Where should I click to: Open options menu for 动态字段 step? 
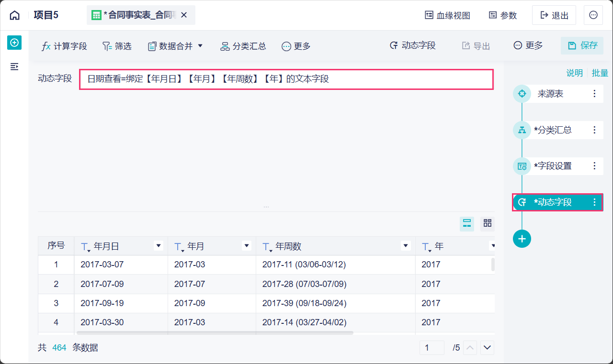[x=594, y=202]
